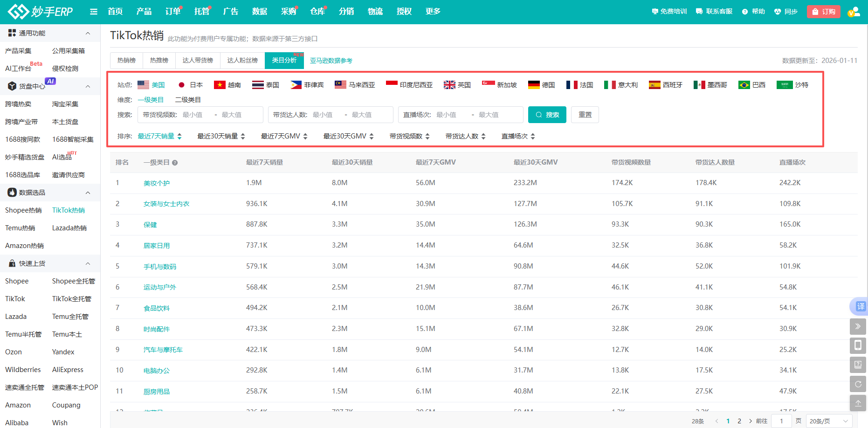Open the 美妆个护 category link

click(157, 183)
